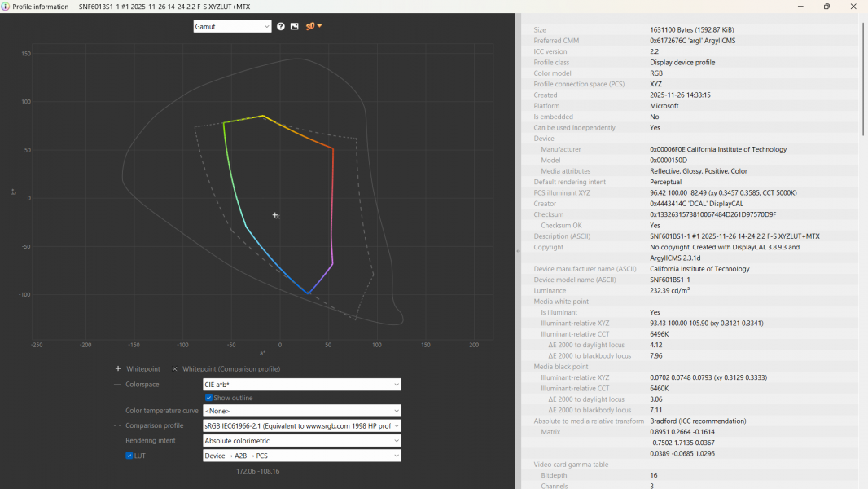
Task: Click the help question mark icon
Action: 281,27
